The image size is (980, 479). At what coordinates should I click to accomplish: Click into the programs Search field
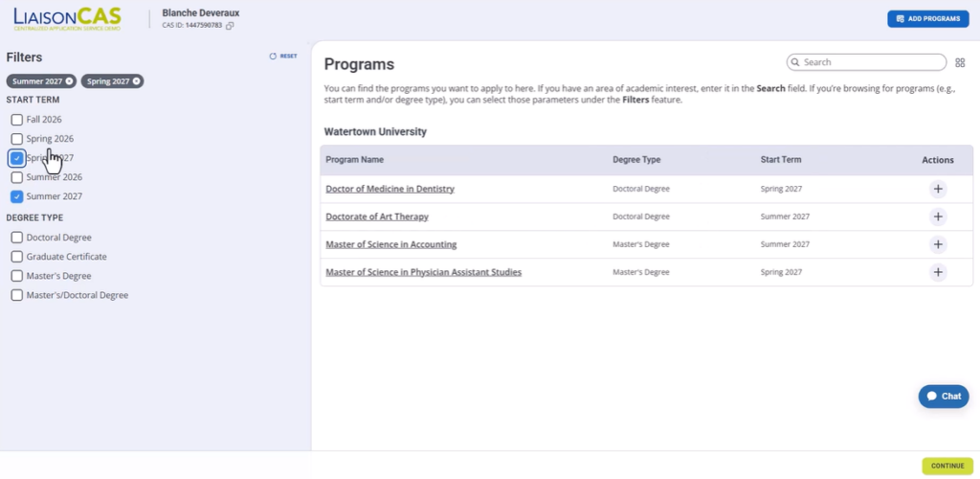(x=866, y=62)
